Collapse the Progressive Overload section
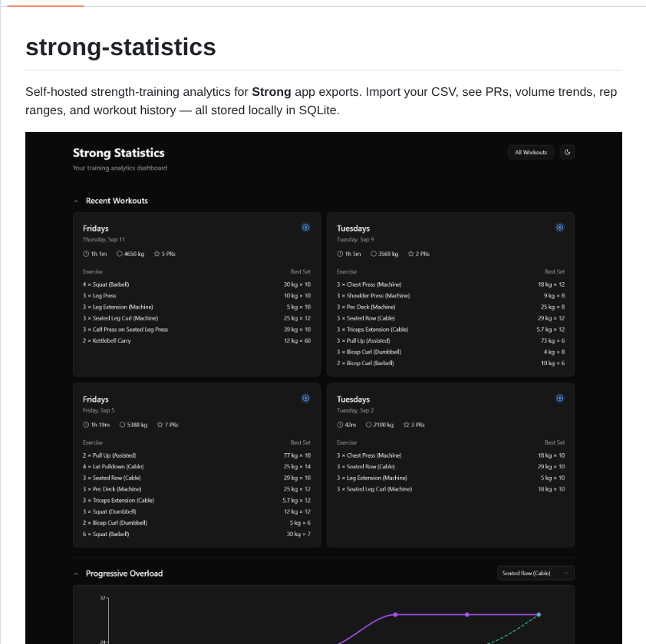This screenshot has height=644, width=646. click(76, 573)
